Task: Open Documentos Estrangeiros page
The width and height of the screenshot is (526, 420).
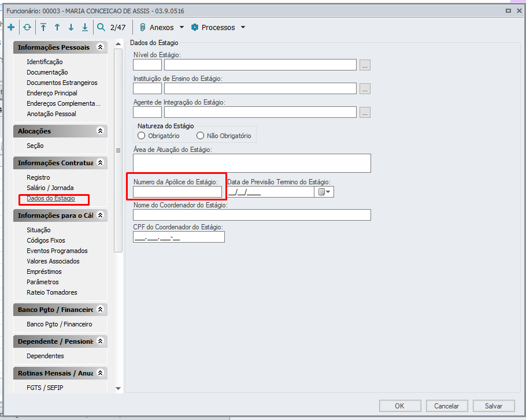Action: coord(62,83)
